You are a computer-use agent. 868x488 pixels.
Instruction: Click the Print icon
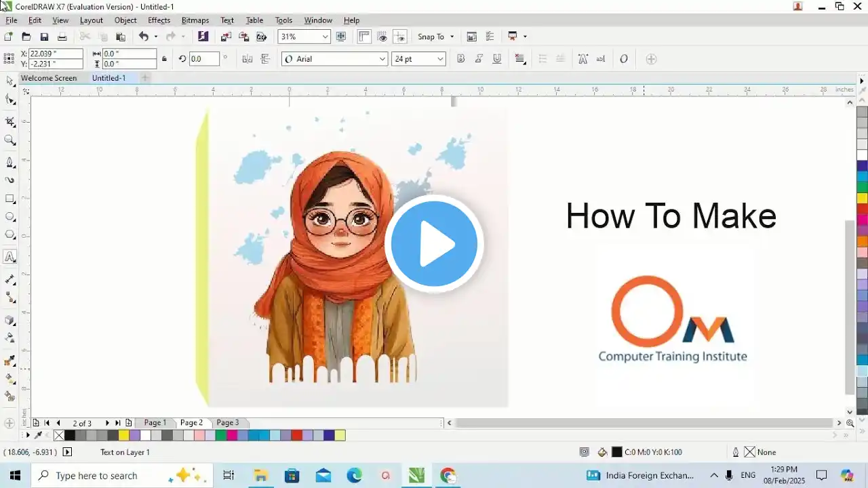(62, 37)
